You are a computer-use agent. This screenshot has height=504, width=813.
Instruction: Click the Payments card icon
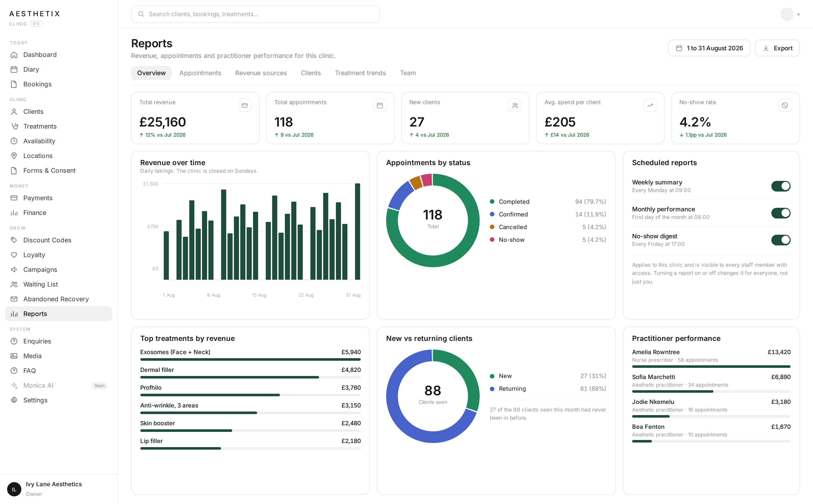pyautogui.click(x=14, y=198)
